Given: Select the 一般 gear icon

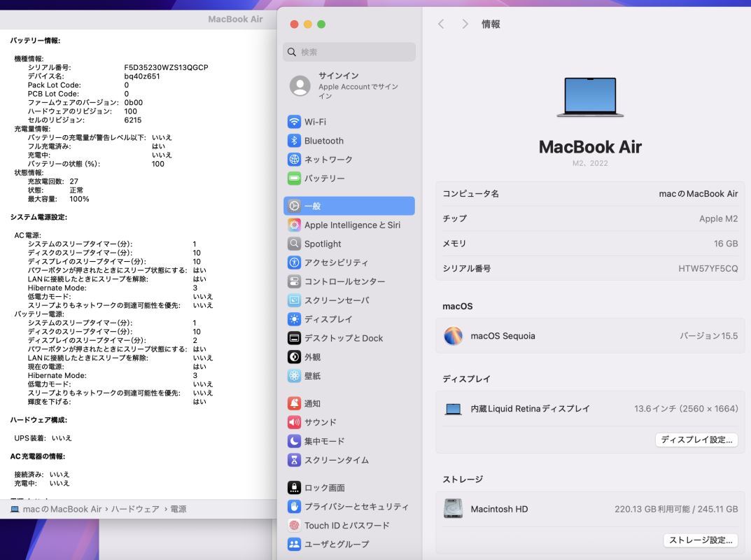Looking at the screenshot, I should pos(294,206).
